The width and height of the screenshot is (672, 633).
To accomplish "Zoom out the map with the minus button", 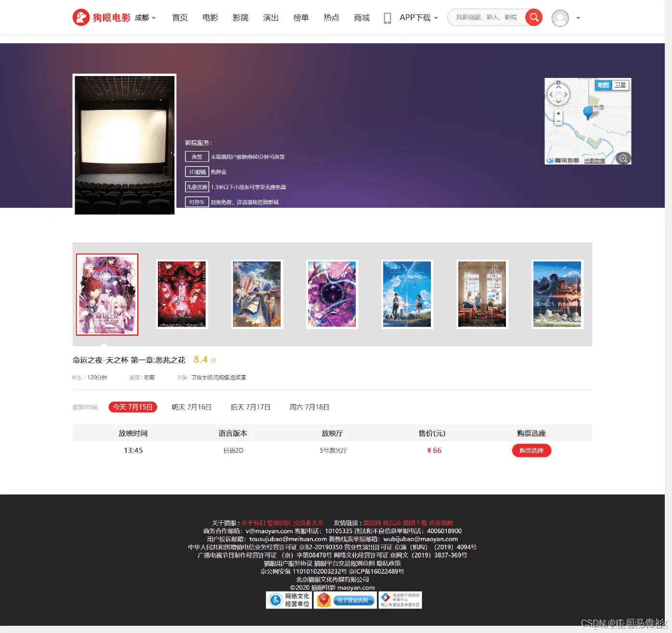I will point(558,121).
